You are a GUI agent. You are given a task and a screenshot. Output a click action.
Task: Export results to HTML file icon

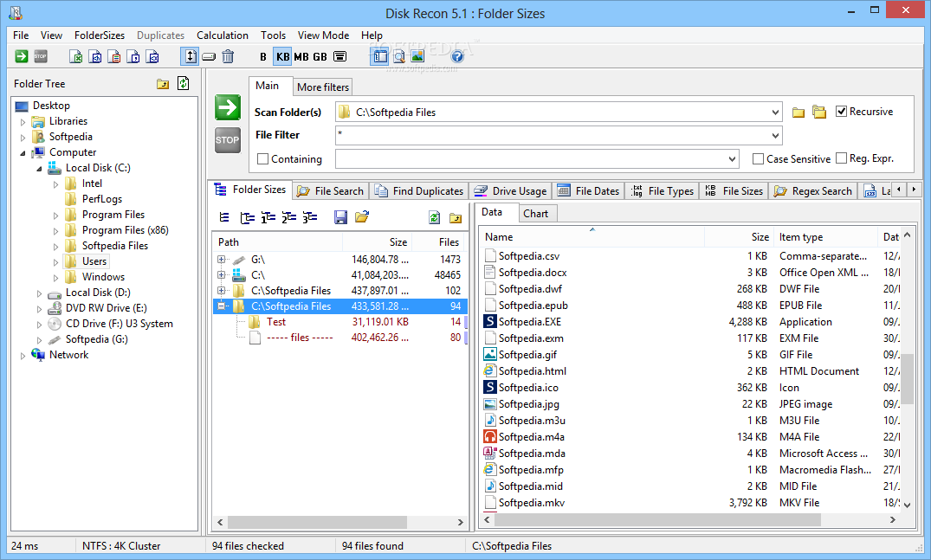click(x=95, y=56)
